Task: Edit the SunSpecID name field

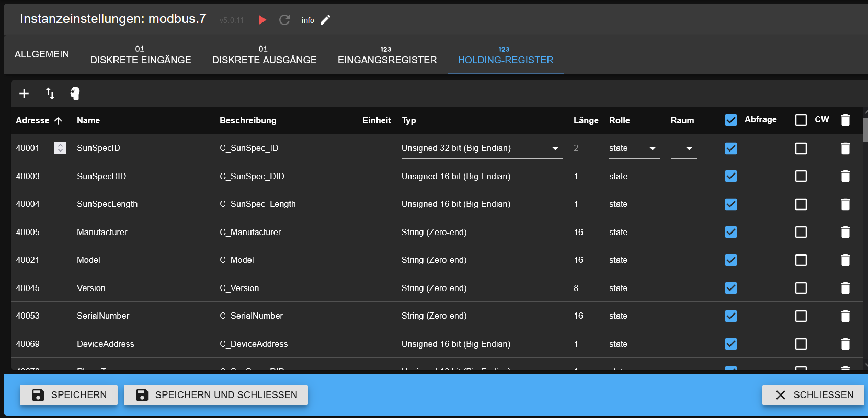Action: coord(143,148)
